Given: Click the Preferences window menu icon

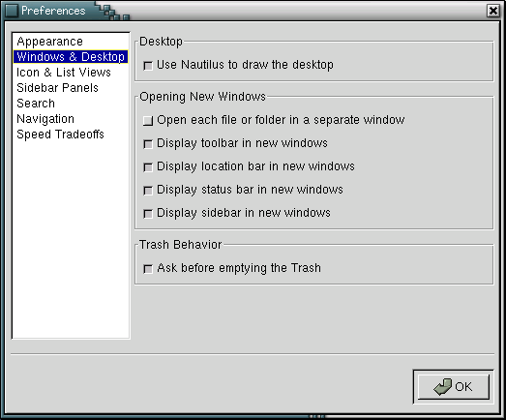Looking at the screenshot, I should 12,11.
